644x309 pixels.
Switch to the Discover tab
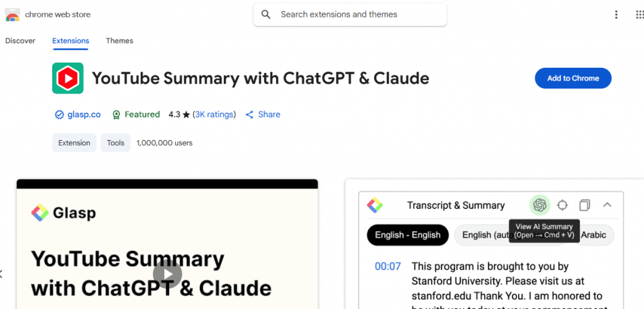tap(20, 41)
